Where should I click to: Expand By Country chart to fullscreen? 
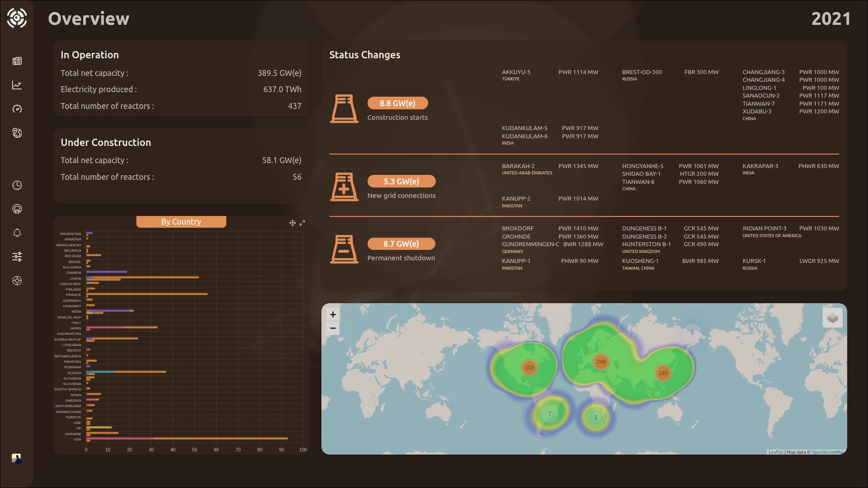coord(302,223)
